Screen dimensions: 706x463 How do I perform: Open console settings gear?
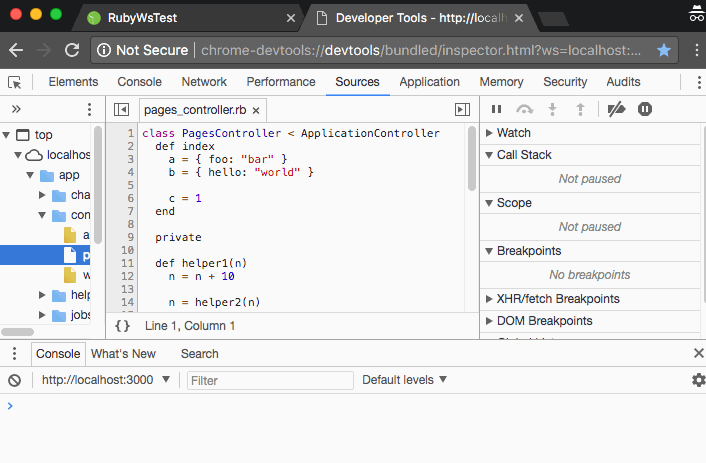(x=698, y=380)
